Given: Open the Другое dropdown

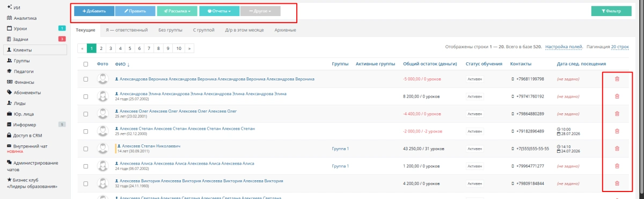Looking at the screenshot, I should point(260,11).
